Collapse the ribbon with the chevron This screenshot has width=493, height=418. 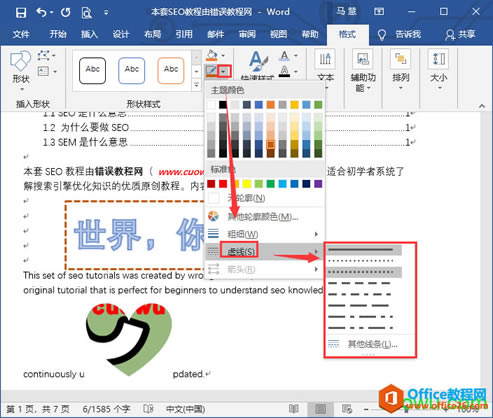pyautogui.click(x=481, y=106)
